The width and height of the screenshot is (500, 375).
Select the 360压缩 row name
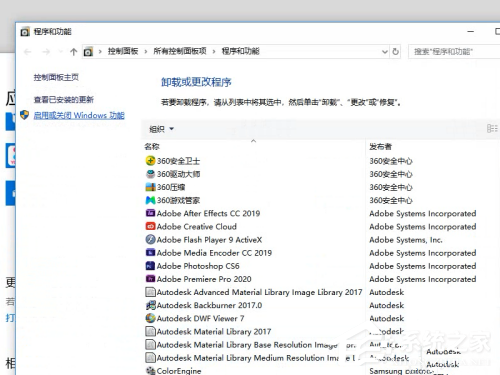(x=171, y=187)
